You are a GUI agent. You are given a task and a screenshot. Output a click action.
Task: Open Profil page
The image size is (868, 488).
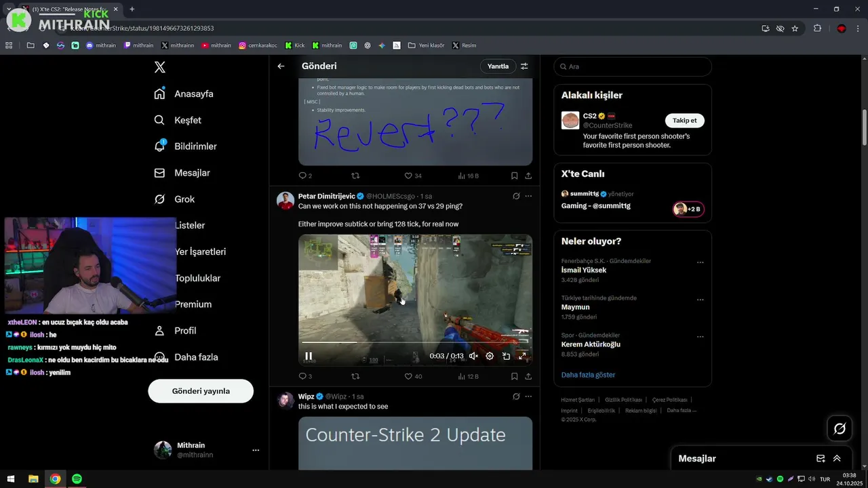[x=175, y=331]
